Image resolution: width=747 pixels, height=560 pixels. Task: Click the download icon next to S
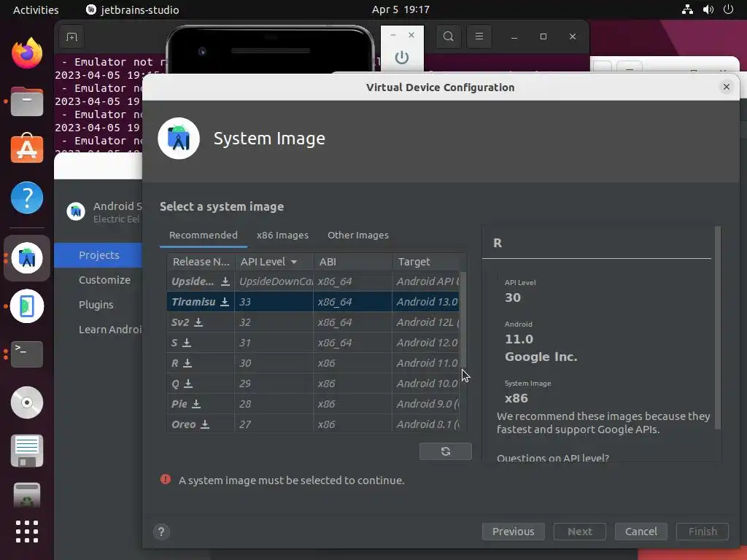tap(187, 343)
